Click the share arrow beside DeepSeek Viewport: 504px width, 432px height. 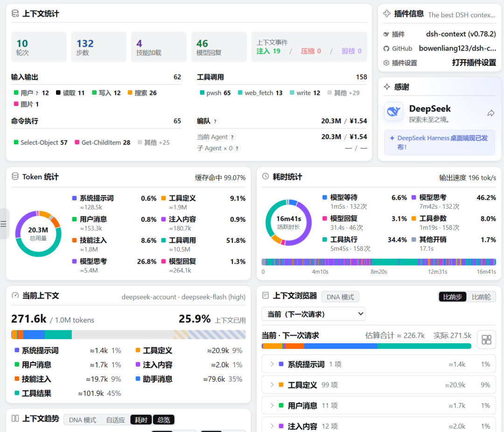pos(491,113)
